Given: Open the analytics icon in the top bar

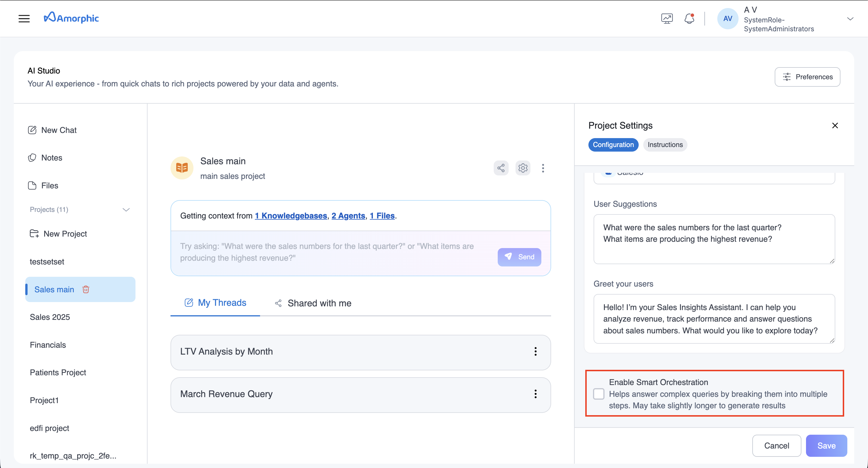Looking at the screenshot, I should tap(666, 19).
